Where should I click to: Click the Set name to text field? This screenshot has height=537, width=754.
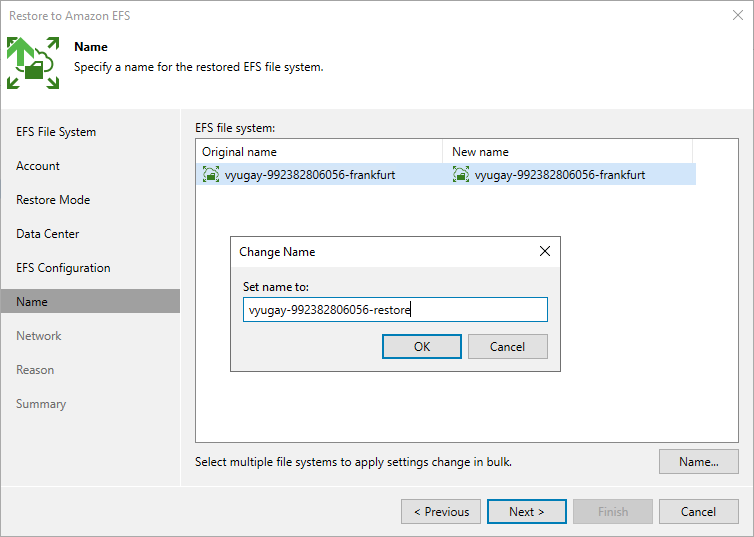(395, 310)
